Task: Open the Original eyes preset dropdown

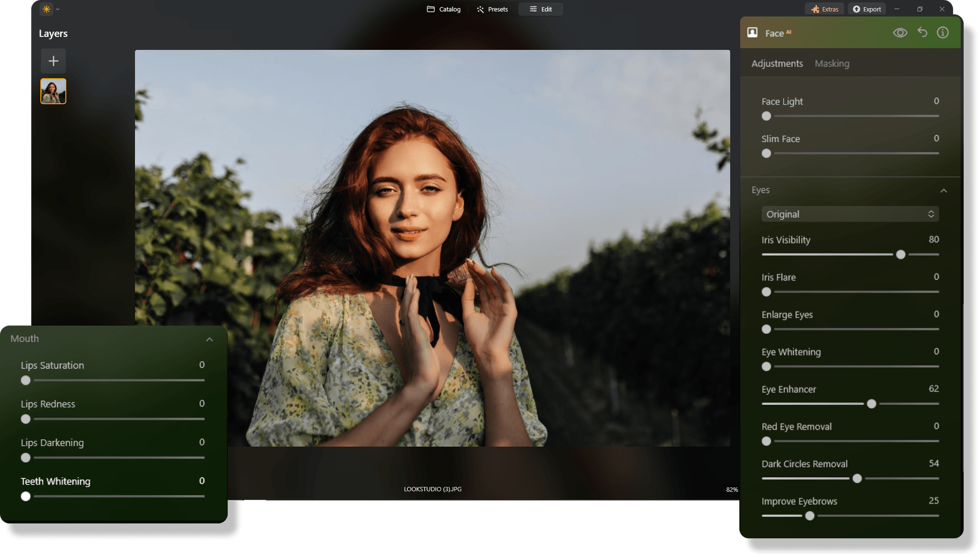Action: pyautogui.click(x=850, y=214)
